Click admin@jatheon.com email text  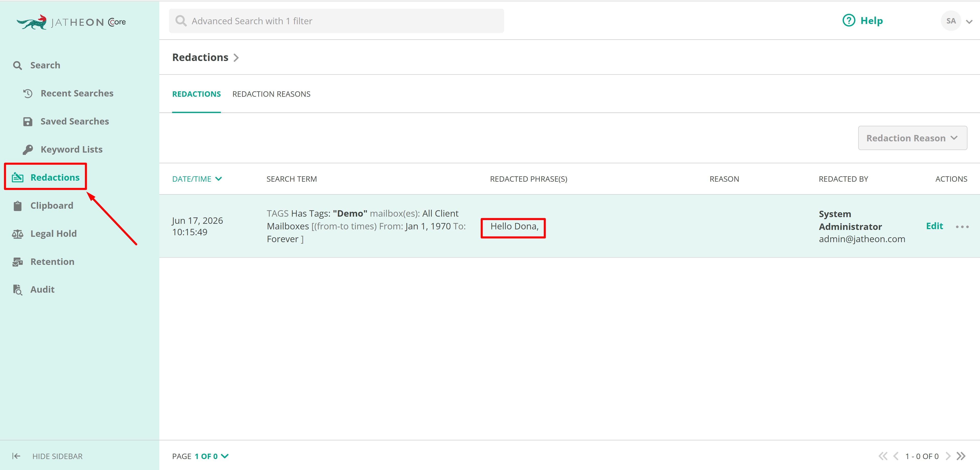click(x=862, y=239)
